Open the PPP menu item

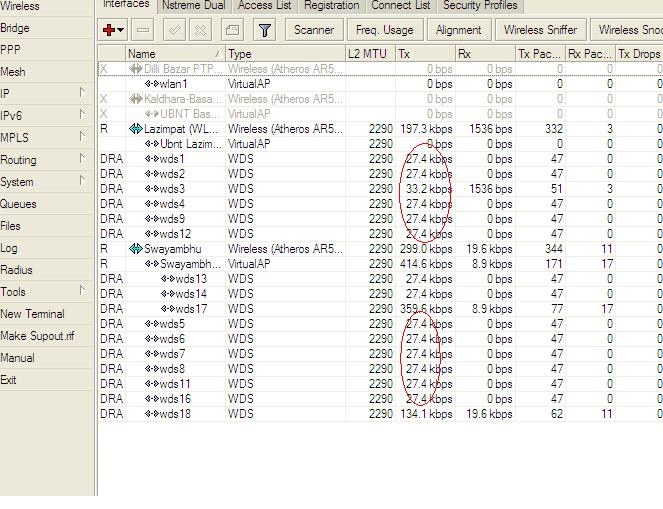click(x=10, y=50)
